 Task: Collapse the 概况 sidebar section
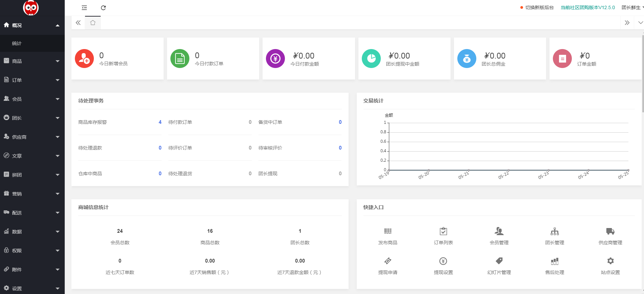click(x=32, y=25)
